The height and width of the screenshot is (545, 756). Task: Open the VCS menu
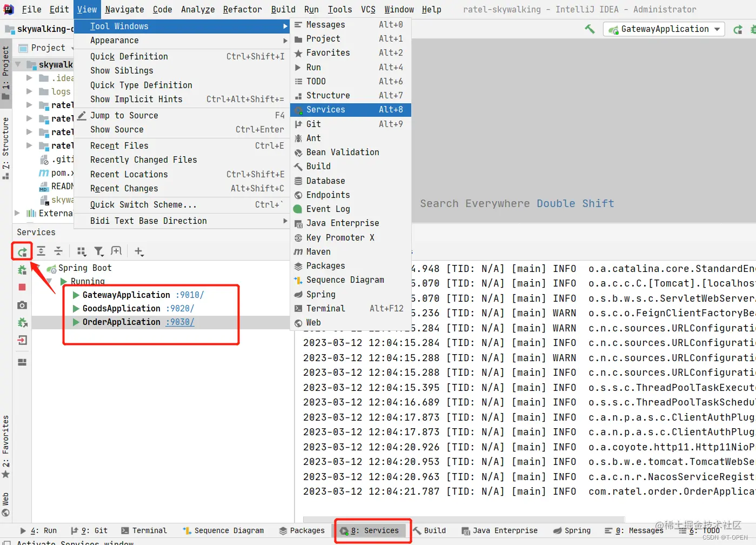[x=368, y=9]
